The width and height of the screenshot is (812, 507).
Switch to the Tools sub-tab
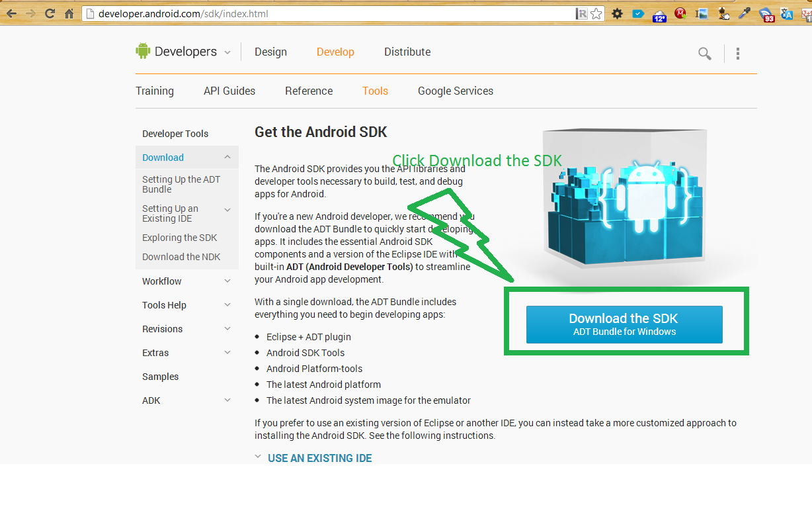pos(375,91)
